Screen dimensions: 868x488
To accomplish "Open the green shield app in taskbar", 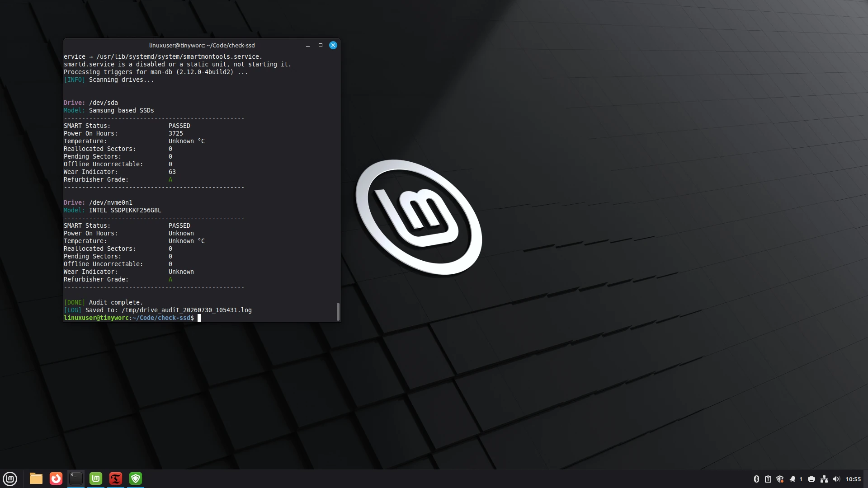I will click(136, 479).
